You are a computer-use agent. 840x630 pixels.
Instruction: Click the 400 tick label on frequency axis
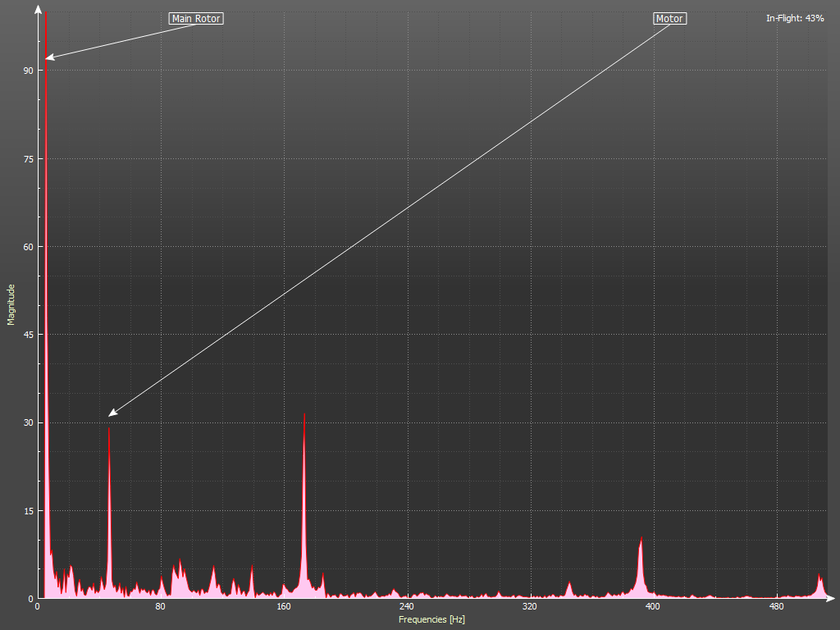[652, 608]
